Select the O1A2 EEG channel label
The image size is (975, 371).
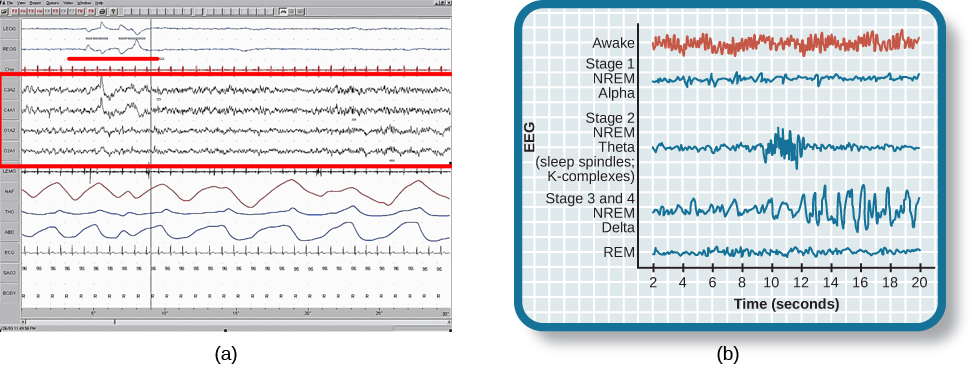tap(9, 131)
